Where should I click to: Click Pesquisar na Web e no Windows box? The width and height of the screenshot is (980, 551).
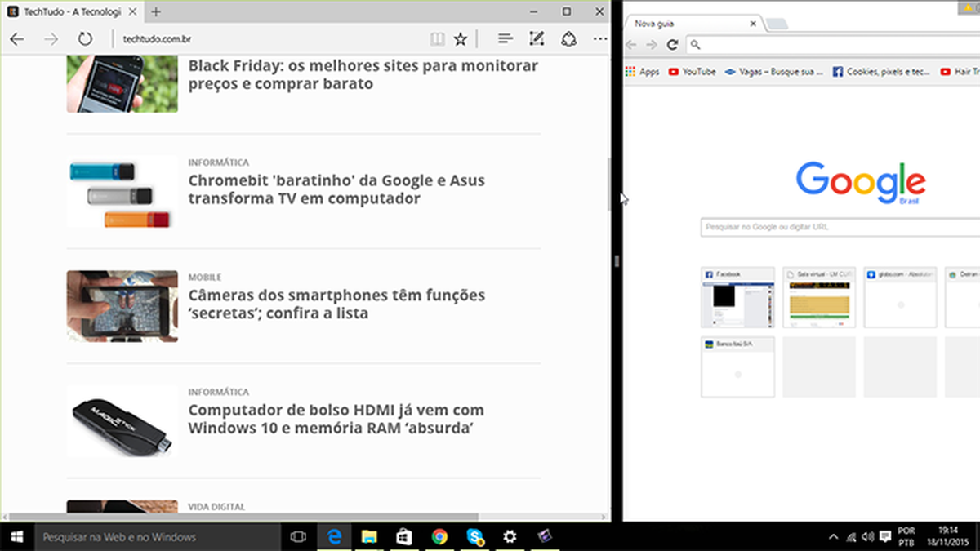(158, 536)
